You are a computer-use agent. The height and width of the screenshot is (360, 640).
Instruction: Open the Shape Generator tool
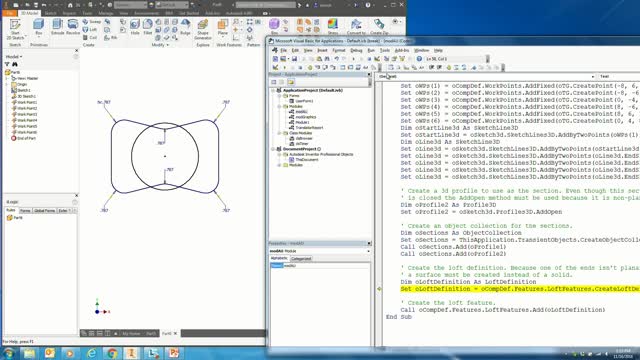[x=202, y=29]
